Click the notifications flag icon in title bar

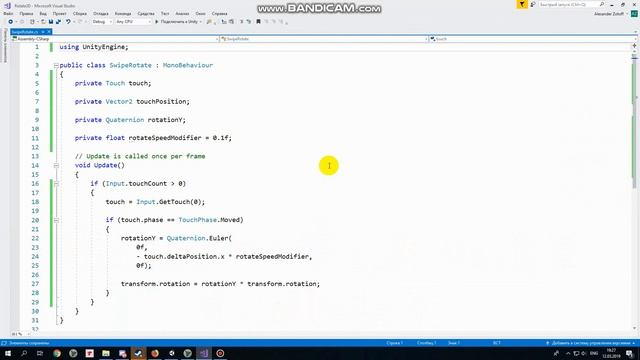[522, 4]
